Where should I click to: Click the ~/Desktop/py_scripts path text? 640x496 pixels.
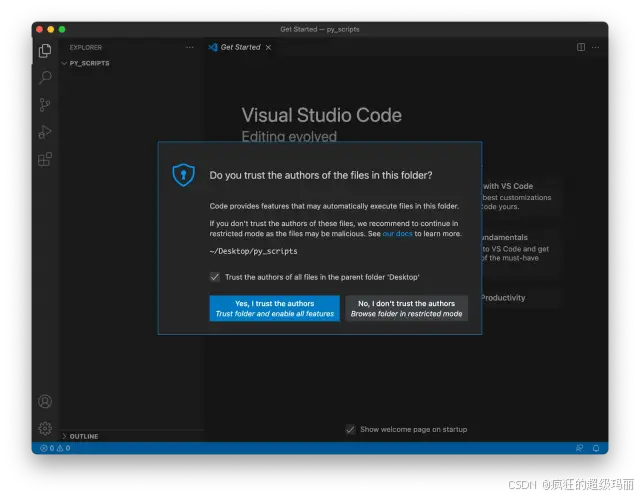click(253, 251)
